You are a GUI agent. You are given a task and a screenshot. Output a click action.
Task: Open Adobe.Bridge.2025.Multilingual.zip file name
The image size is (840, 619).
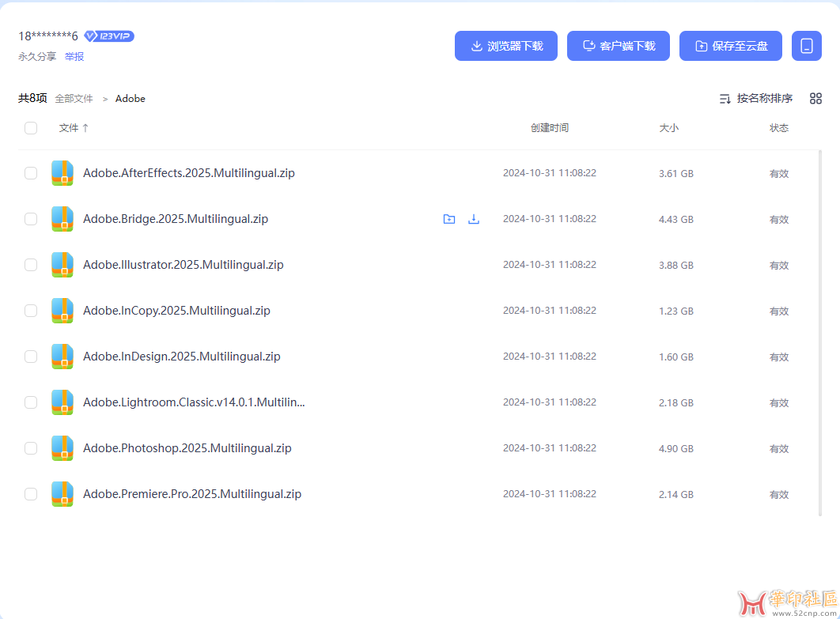pos(175,219)
